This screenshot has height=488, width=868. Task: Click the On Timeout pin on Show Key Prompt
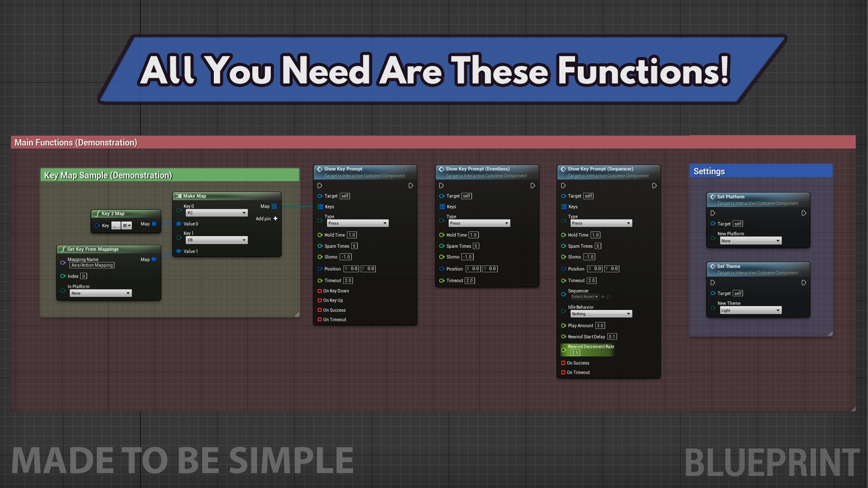(x=320, y=319)
